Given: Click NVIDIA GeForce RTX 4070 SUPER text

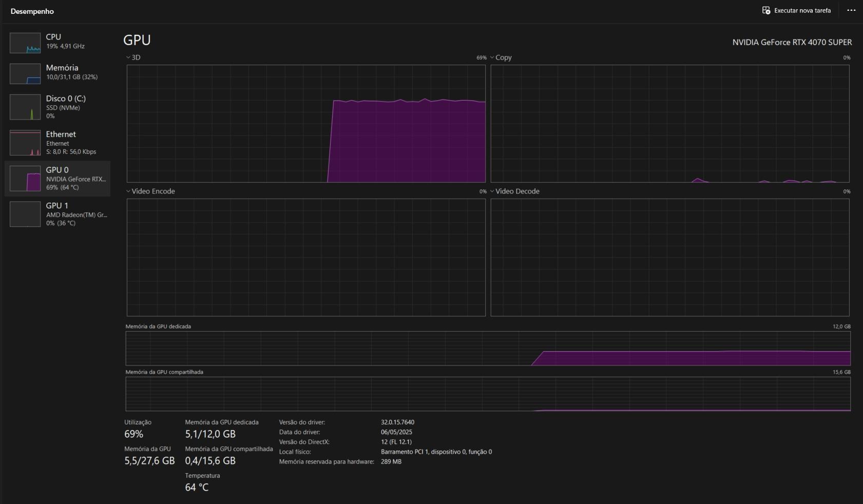Looking at the screenshot, I should (792, 42).
